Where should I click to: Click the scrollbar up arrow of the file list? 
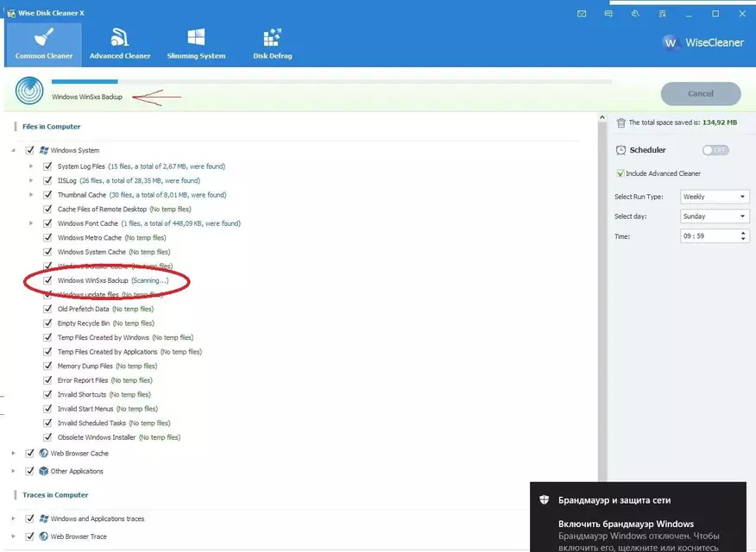(x=602, y=117)
